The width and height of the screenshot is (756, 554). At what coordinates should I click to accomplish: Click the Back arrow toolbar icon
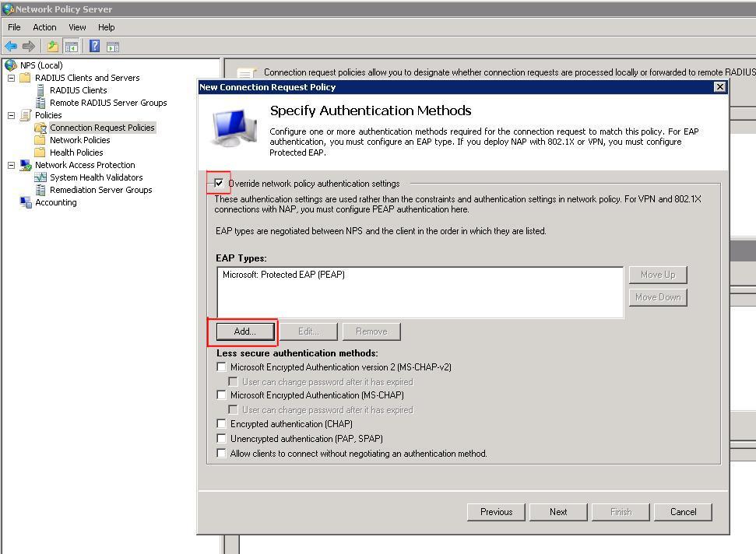(x=11, y=46)
